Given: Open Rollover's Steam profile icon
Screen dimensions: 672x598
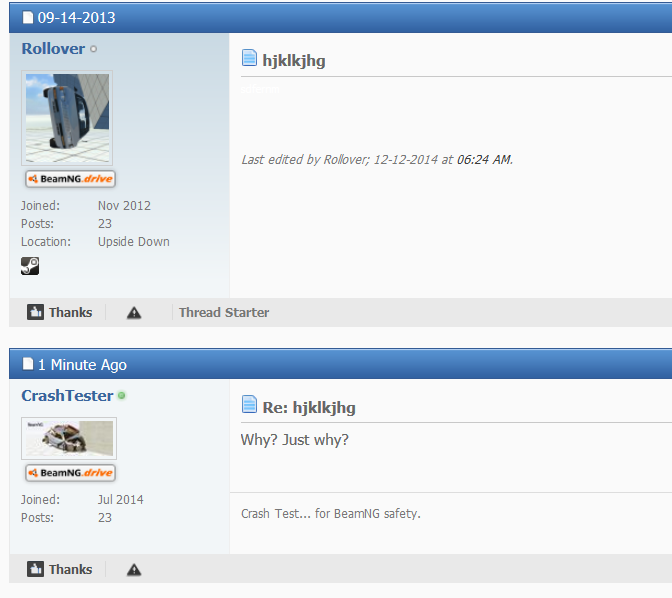Looking at the screenshot, I should 30,266.
